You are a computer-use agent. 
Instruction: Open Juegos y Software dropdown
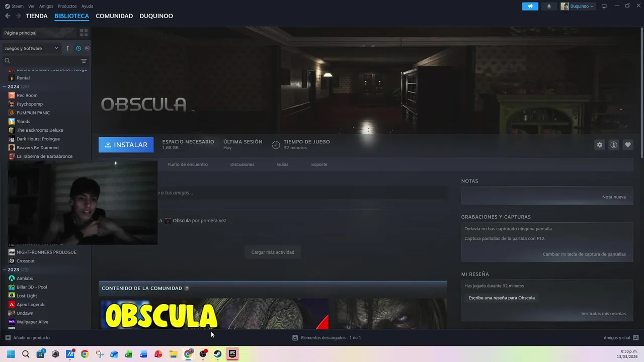[31, 48]
